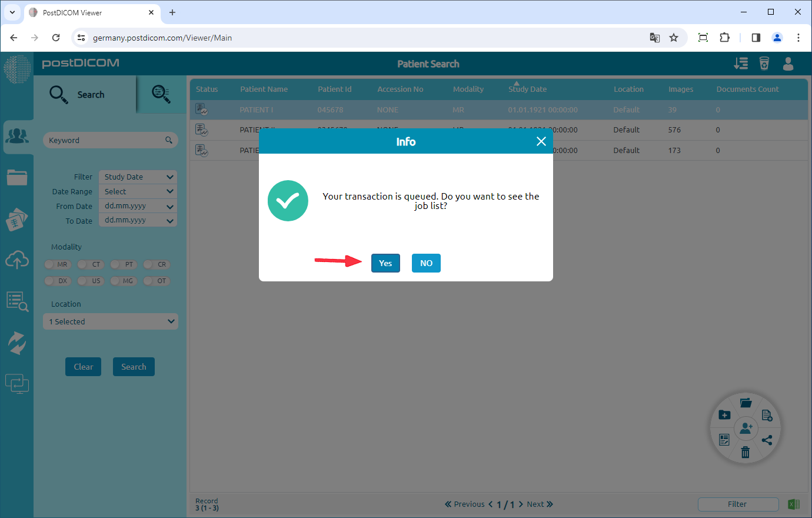
Task: Export results with the Excel icon
Action: point(794,504)
